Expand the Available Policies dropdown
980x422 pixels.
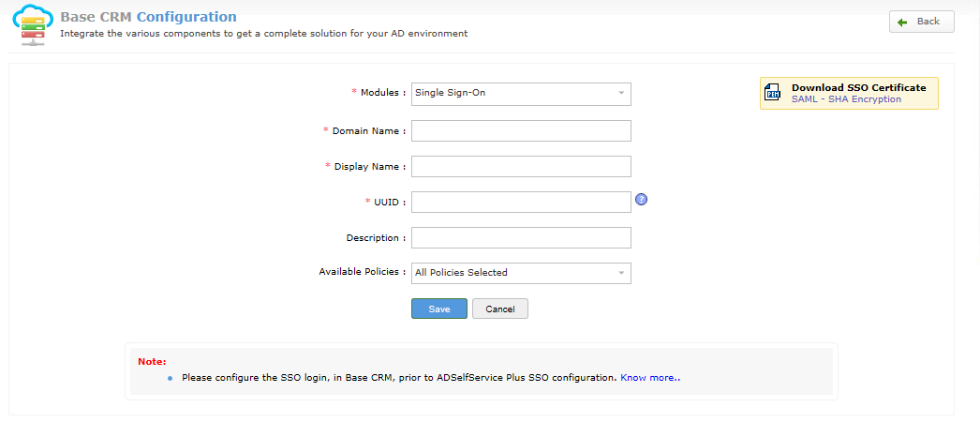(x=521, y=273)
